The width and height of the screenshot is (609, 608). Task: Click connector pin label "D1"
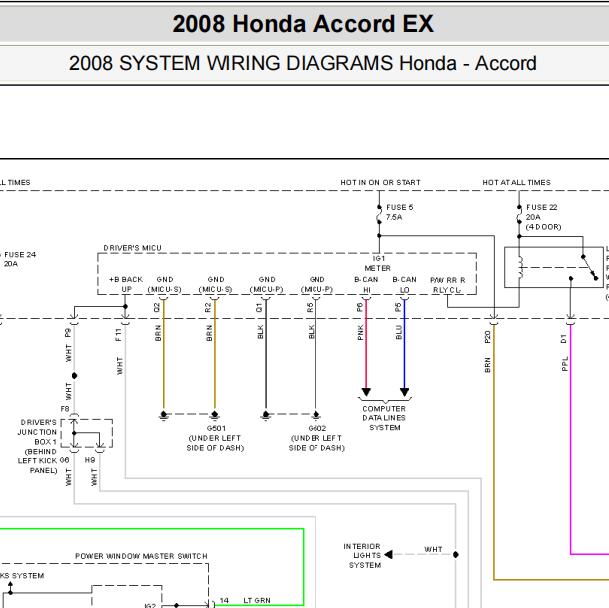[564, 339]
